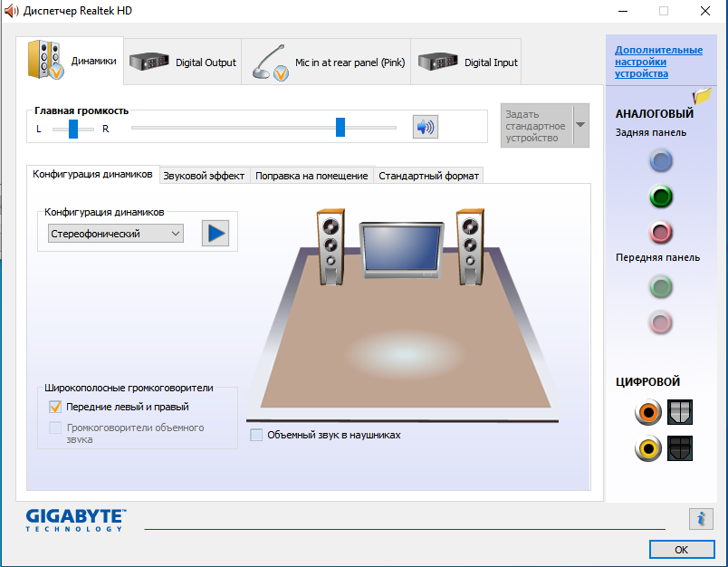The height and width of the screenshot is (567, 728).
Task: Open the Поправка на помещение tab
Action: click(x=311, y=176)
